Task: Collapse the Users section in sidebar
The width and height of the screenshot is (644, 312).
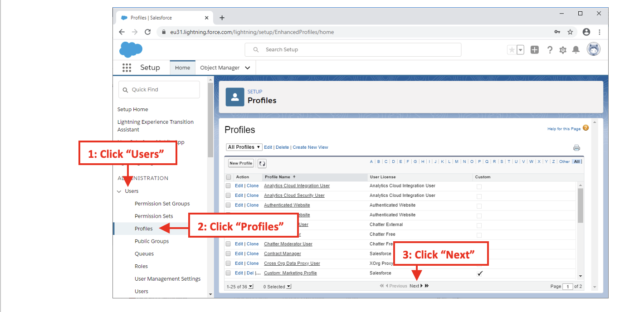Action: point(119,191)
